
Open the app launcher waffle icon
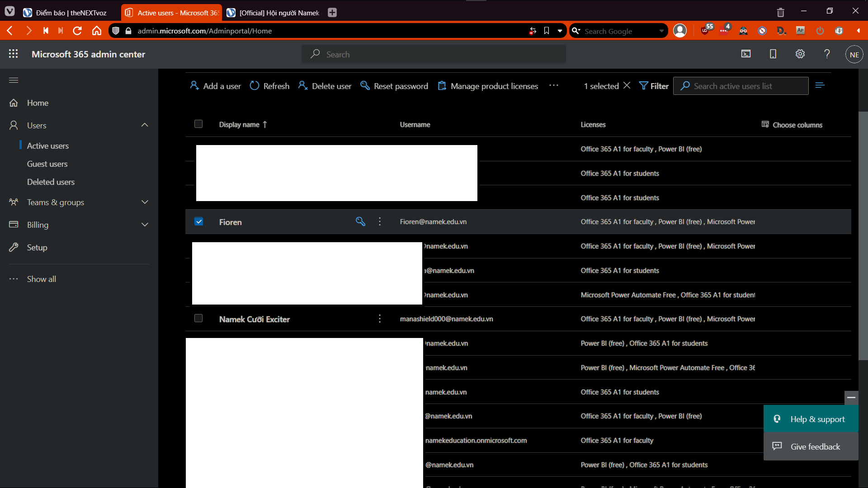tap(14, 54)
